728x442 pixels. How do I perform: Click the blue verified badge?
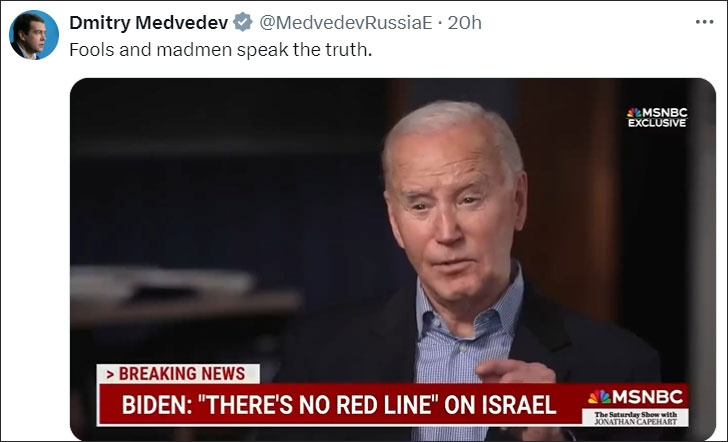coord(243,22)
